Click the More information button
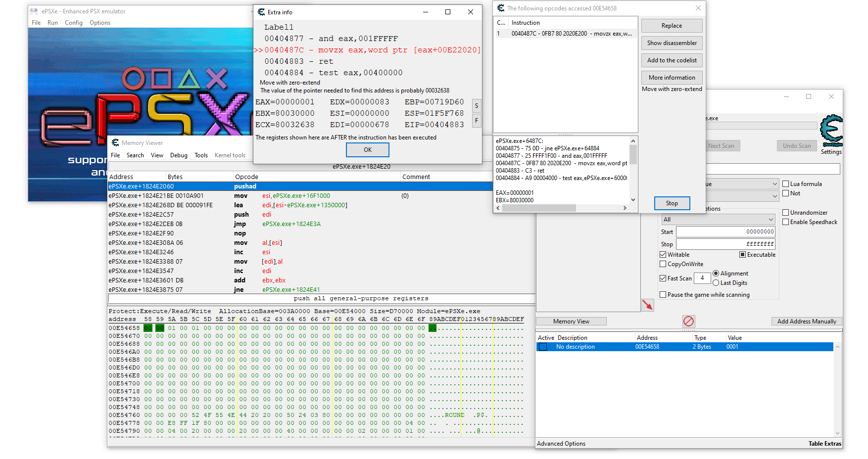 672,77
